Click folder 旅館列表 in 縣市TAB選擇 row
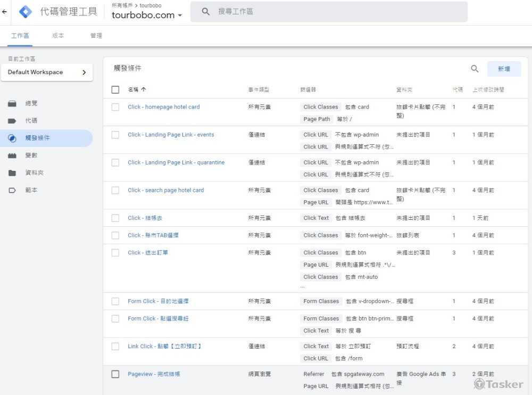 coord(408,235)
